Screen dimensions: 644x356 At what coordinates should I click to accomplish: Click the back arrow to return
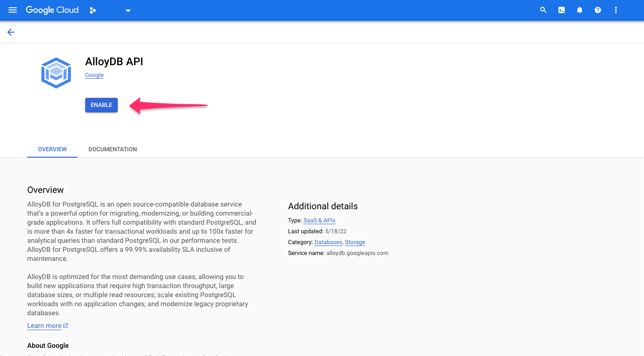click(10, 32)
